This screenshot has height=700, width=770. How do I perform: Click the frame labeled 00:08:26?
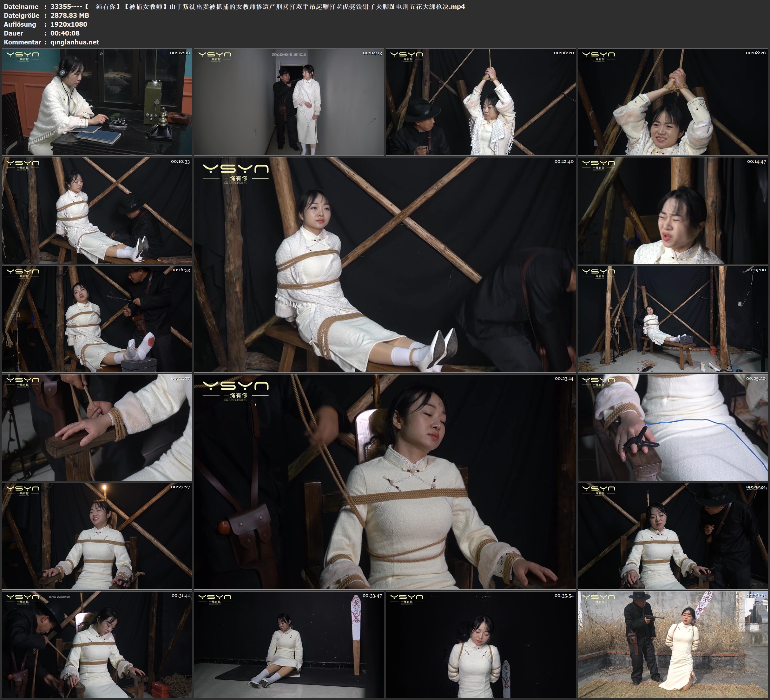click(x=673, y=102)
